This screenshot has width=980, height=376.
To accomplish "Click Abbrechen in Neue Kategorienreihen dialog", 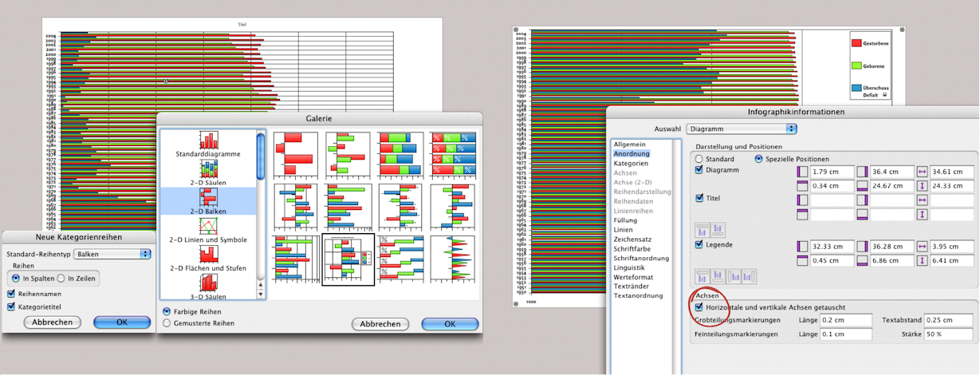I will 53,323.
